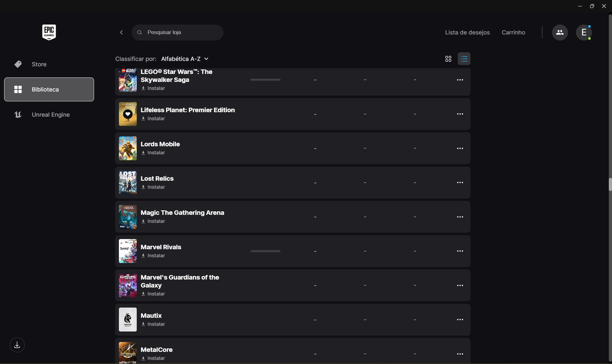The height and width of the screenshot is (364, 612).
Task: Go back using the arrow icon
Action: click(121, 33)
